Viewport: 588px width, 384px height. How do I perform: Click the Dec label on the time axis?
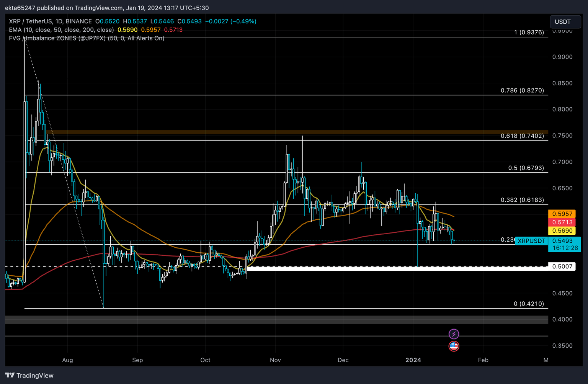(x=343, y=360)
